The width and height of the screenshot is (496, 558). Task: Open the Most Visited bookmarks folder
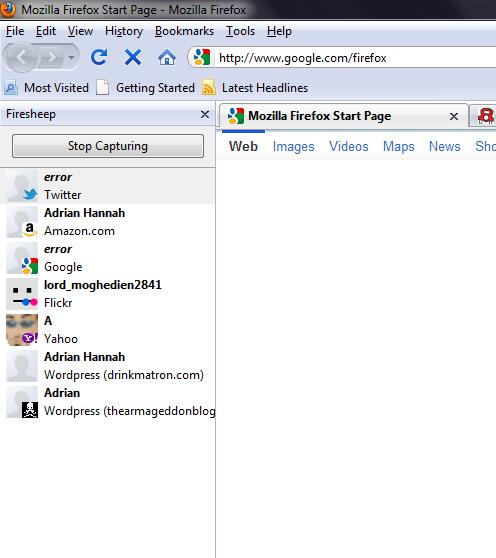click(47, 88)
